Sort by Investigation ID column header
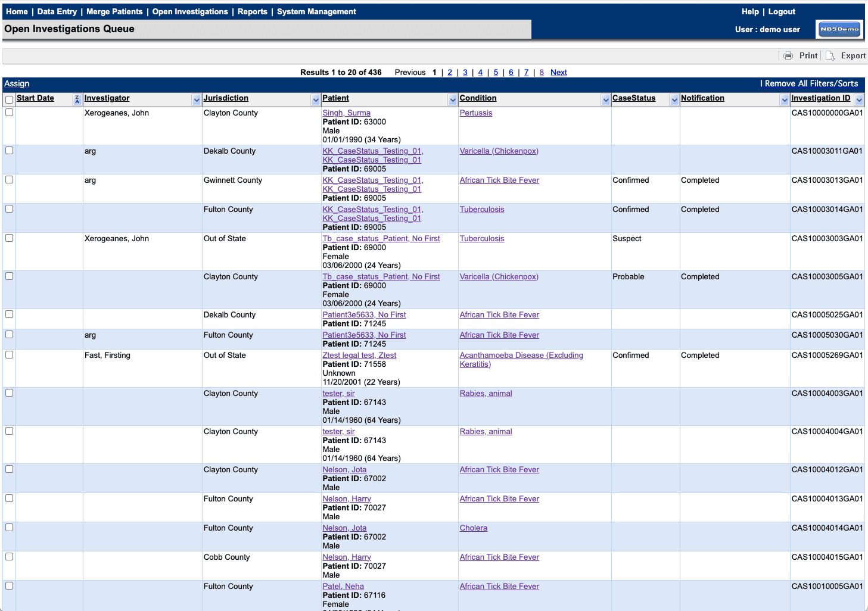 pos(821,98)
